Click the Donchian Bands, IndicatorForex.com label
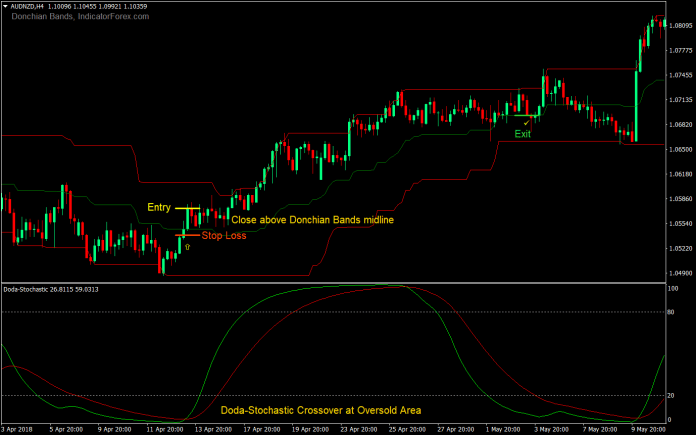 66,17
